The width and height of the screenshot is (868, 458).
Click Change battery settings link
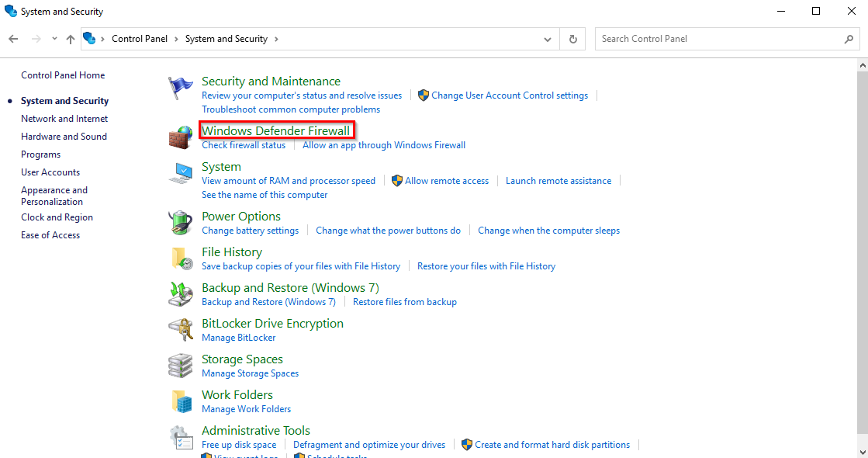tap(251, 231)
